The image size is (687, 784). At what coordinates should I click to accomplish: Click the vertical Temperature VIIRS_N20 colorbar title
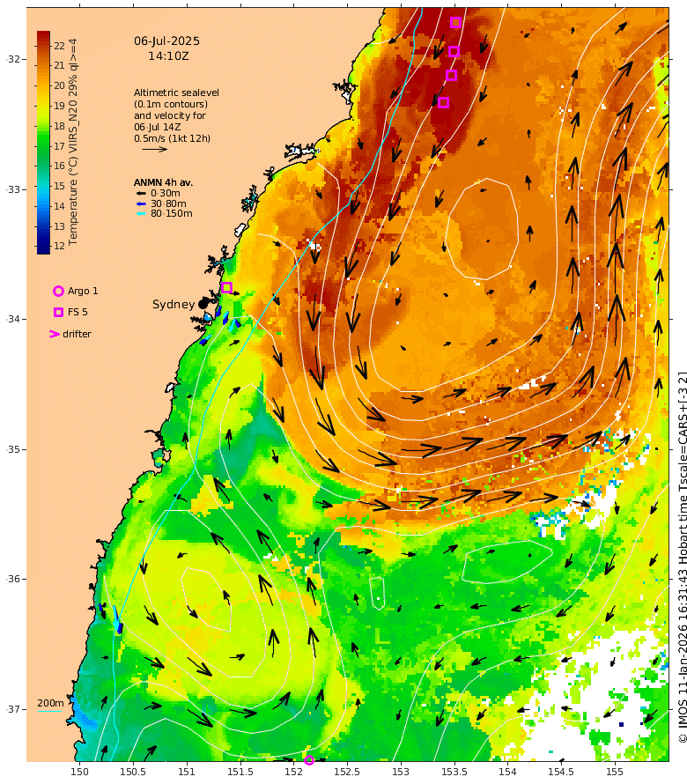73,142
